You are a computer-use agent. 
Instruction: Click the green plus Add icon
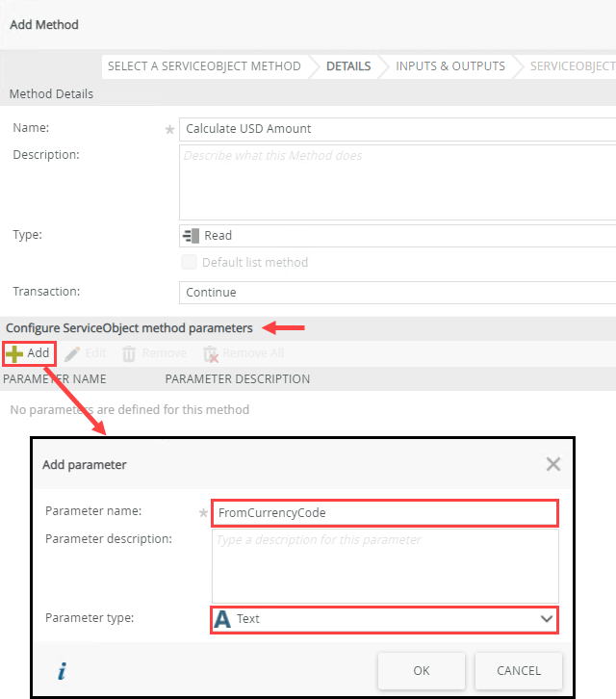pos(14,354)
